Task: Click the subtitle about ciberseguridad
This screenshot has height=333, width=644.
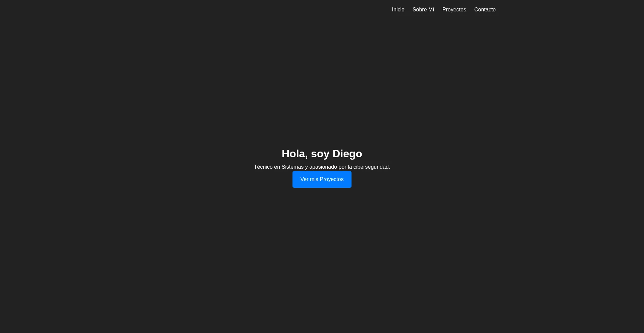Action: coord(322,167)
